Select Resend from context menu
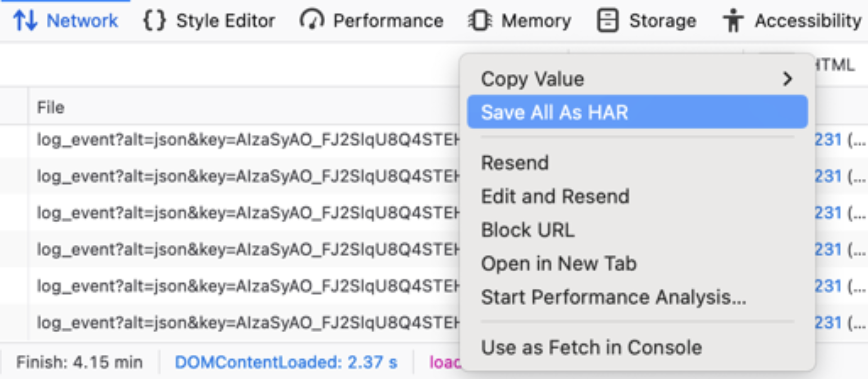Image resolution: width=868 pixels, height=379 pixels. coord(515,163)
